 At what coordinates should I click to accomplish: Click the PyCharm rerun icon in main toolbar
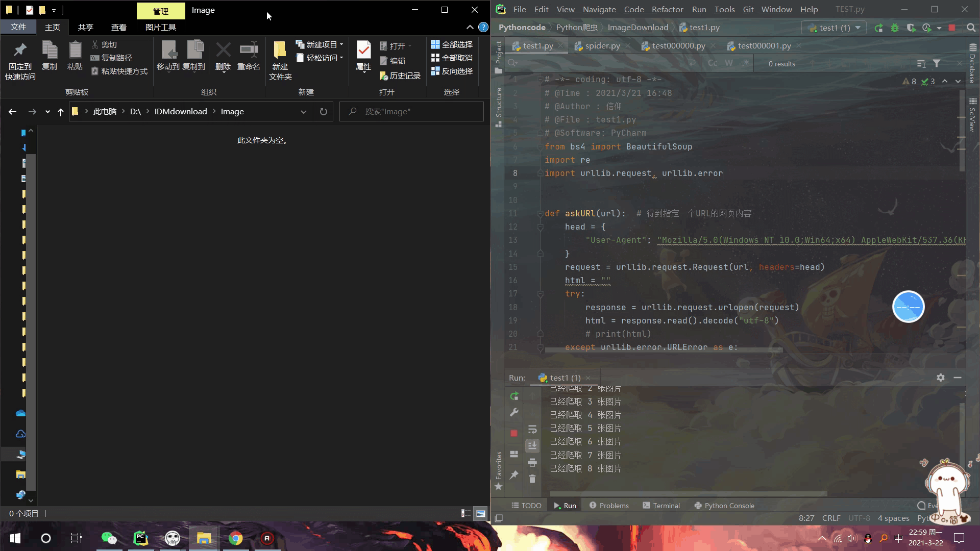878,28
